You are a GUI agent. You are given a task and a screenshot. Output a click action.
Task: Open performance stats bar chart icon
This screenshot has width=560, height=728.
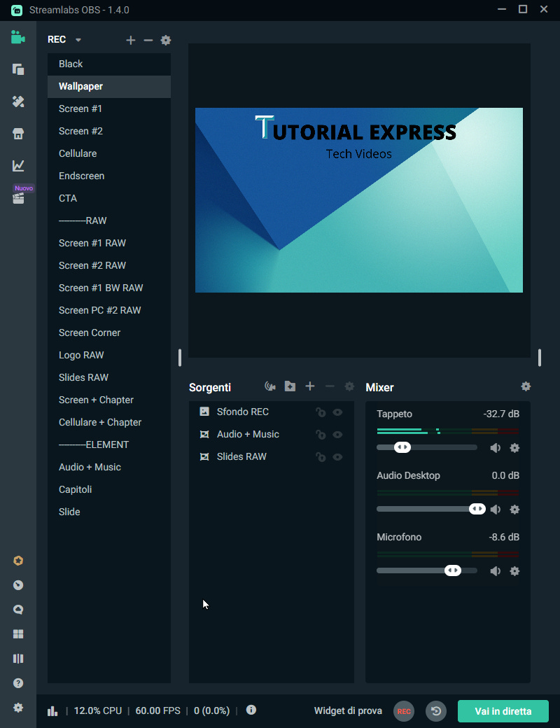pos(52,710)
